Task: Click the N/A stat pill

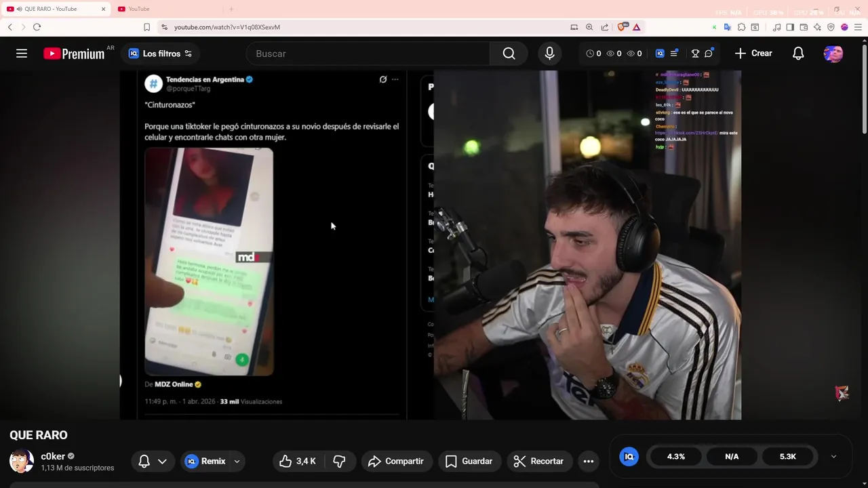Action: pos(732,457)
